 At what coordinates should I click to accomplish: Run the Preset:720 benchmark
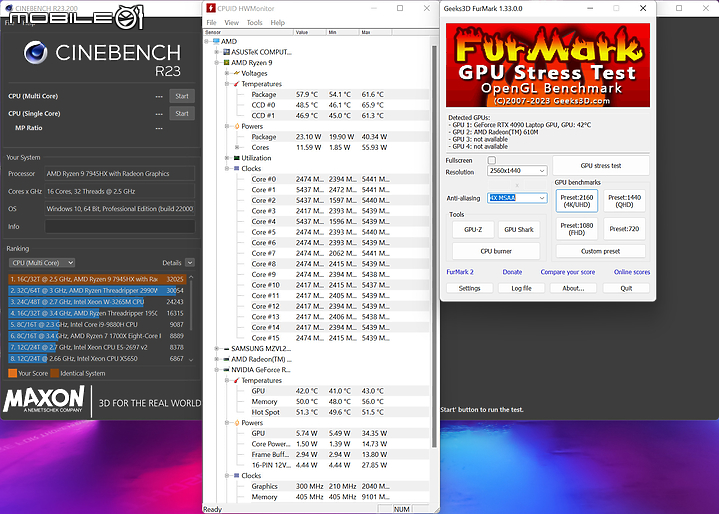click(x=624, y=229)
